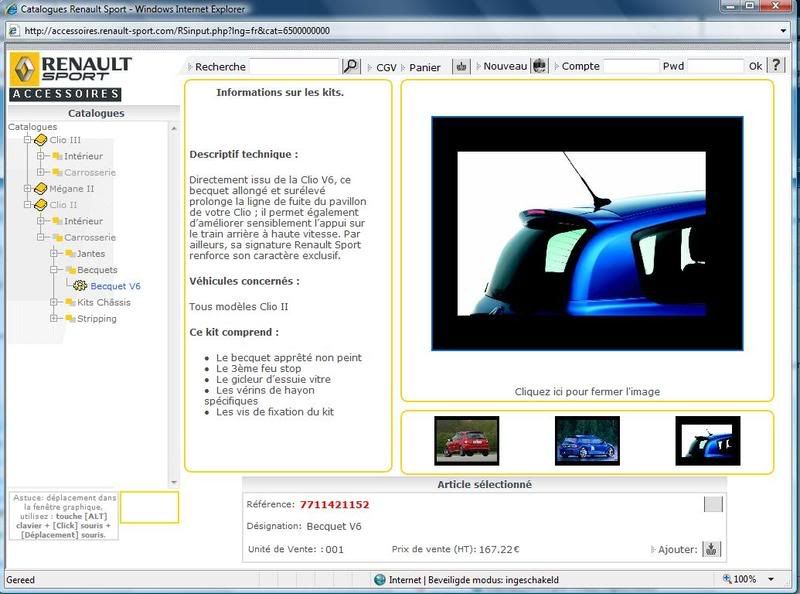Screen dimensions: 800x594
Task: Click the large spoiler image
Action: point(587,234)
